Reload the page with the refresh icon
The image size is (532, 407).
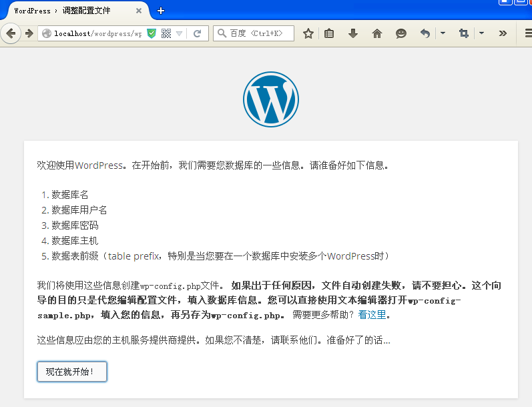point(198,33)
